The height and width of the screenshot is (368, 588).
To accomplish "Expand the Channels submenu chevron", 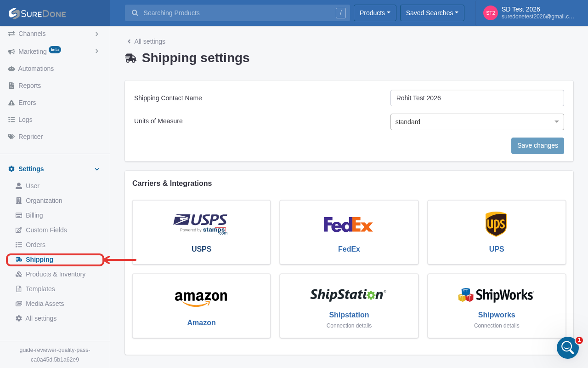I will click(x=97, y=34).
